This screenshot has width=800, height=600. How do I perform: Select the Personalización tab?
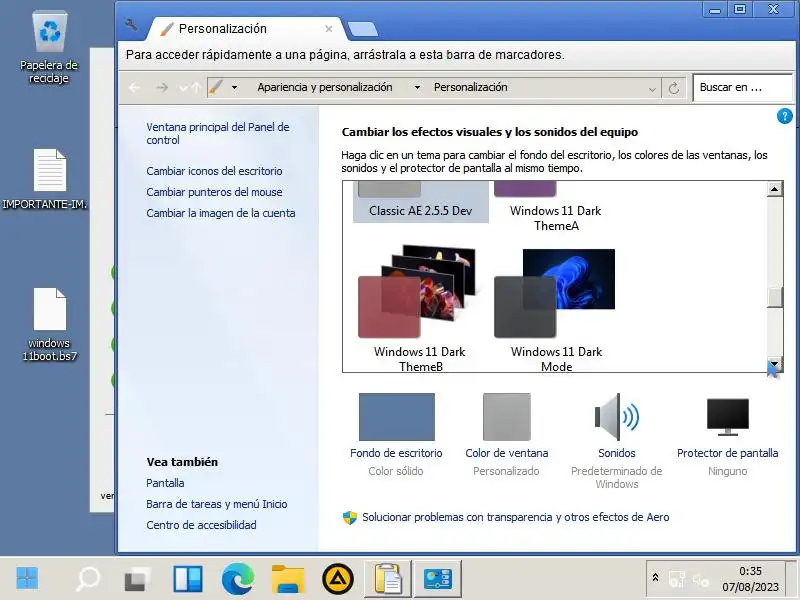pos(246,29)
